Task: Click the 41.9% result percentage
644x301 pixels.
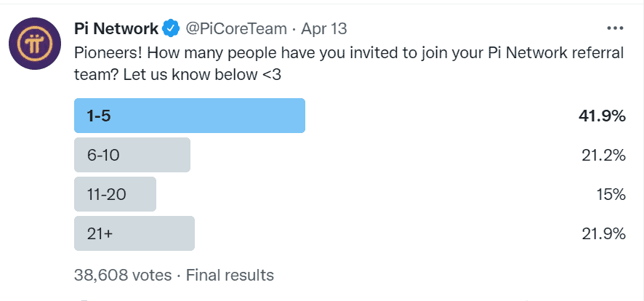Action: (x=602, y=116)
